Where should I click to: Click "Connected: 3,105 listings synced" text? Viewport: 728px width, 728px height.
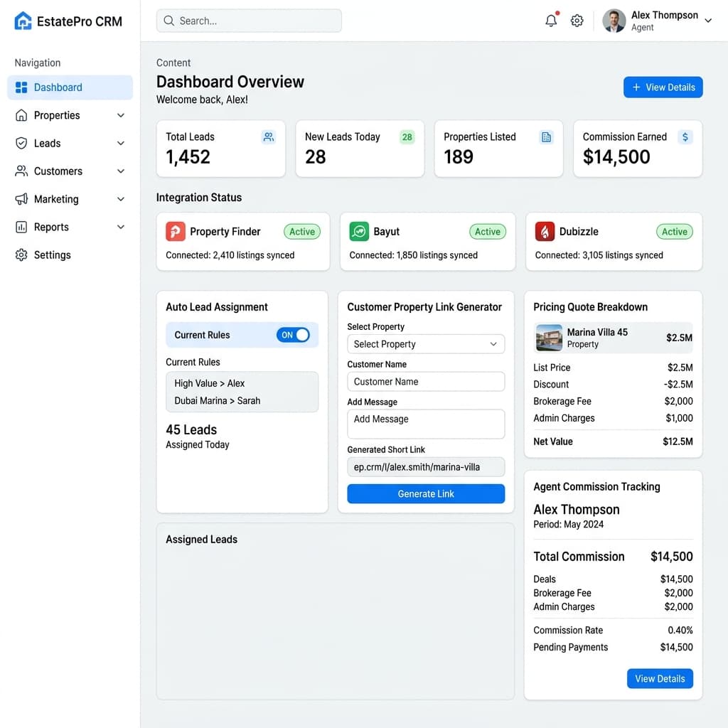[x=599, y=255]
